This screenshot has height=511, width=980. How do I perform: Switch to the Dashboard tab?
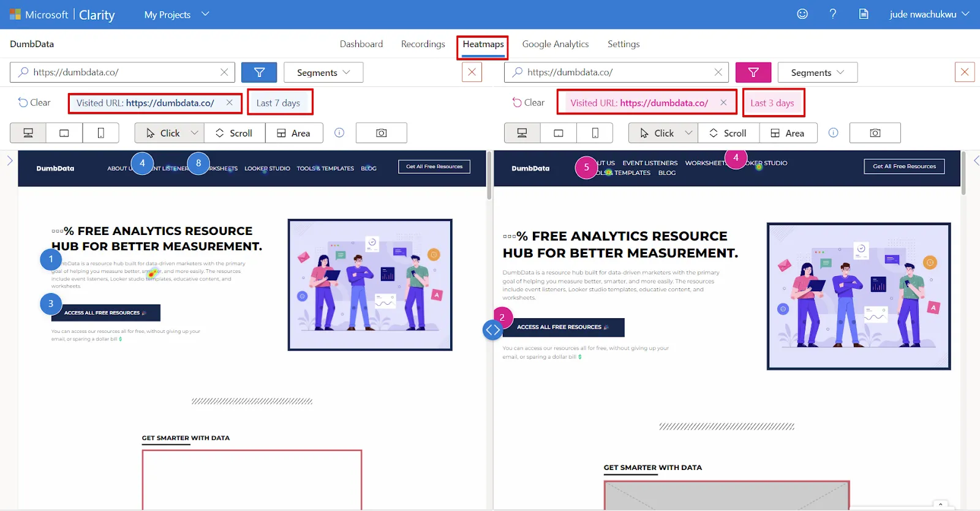pos(361,44)
